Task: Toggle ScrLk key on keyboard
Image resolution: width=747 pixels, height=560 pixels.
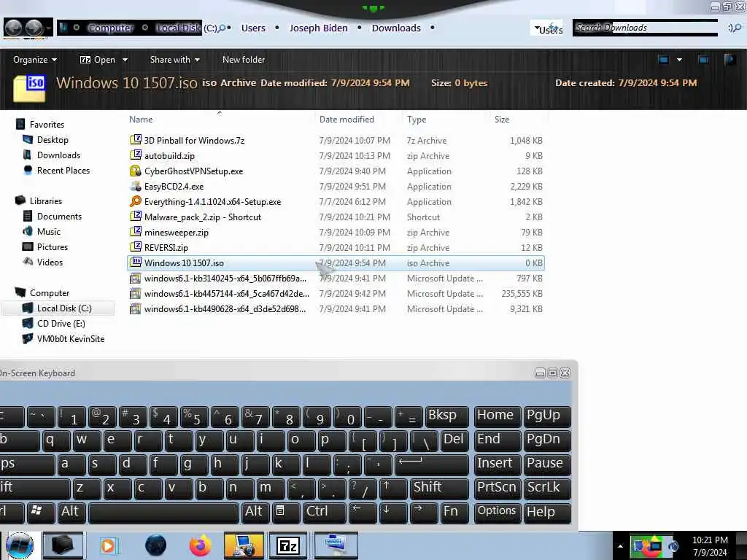Action: click(x=546, y=489)
